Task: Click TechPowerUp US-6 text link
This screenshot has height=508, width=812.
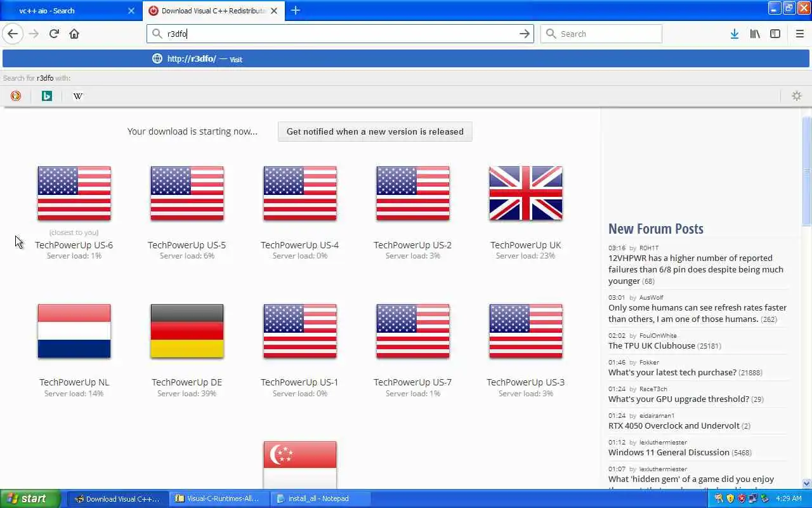Action: 74,245
